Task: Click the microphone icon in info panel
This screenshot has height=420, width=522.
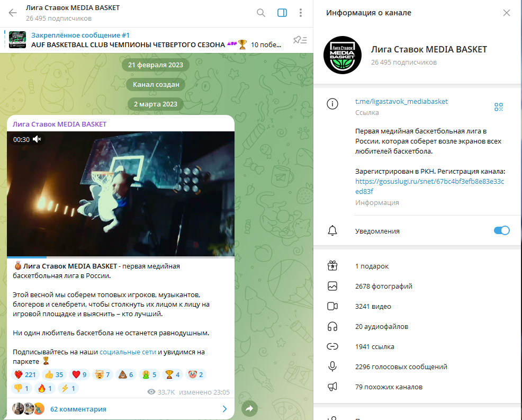Action: [x=332, y=367]
